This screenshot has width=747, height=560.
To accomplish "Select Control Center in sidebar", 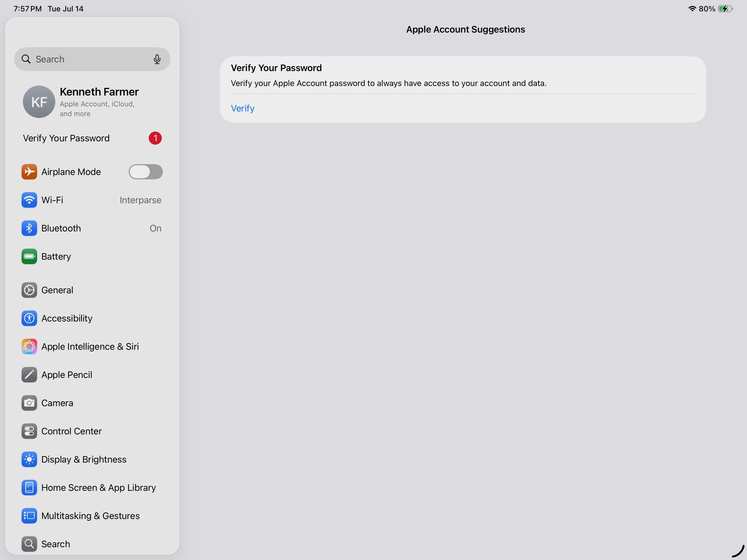I will tap(92, 431).
